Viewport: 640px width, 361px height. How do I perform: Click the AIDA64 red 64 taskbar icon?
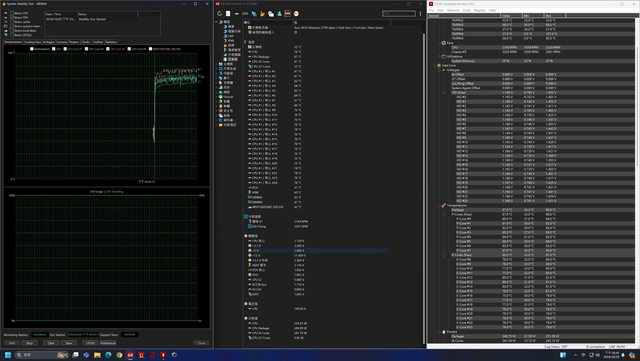[130, 355]
